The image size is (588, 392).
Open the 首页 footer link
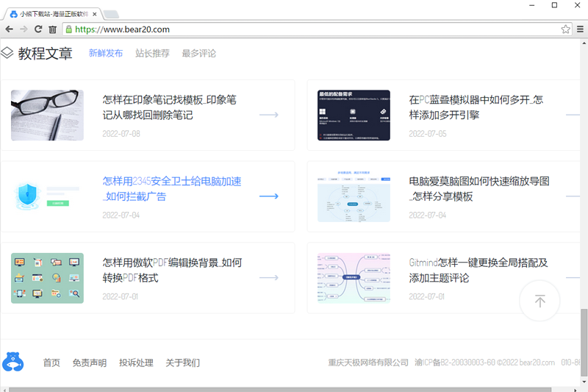pyautogui.click(x=51, y=363)
